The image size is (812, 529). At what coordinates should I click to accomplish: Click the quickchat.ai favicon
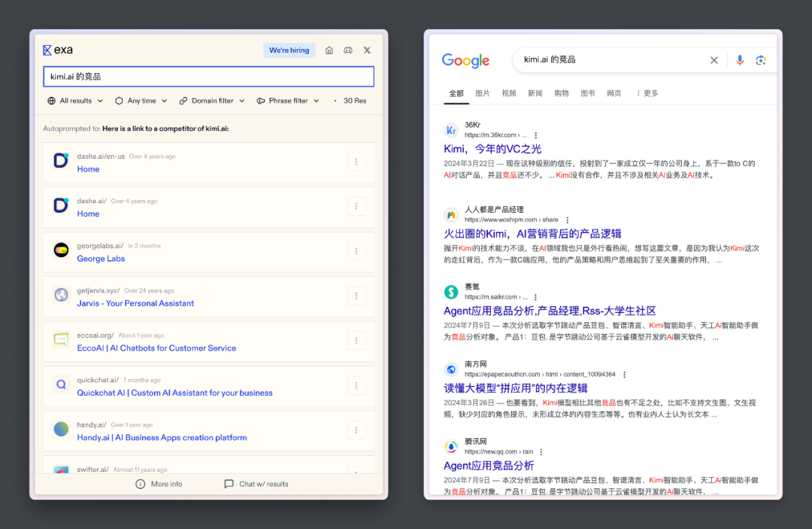tap(61, 385)
